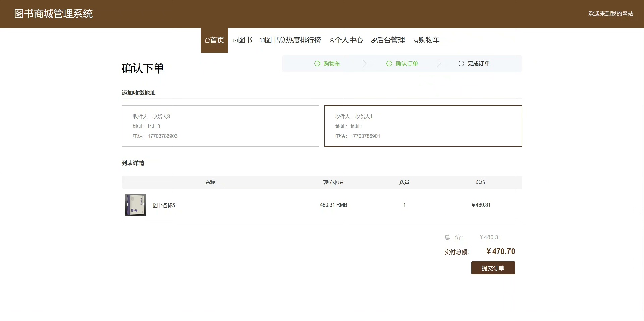Click the phone number 17703786903
The width and height of the screenshot is (644, 321).
pos(163,136)
